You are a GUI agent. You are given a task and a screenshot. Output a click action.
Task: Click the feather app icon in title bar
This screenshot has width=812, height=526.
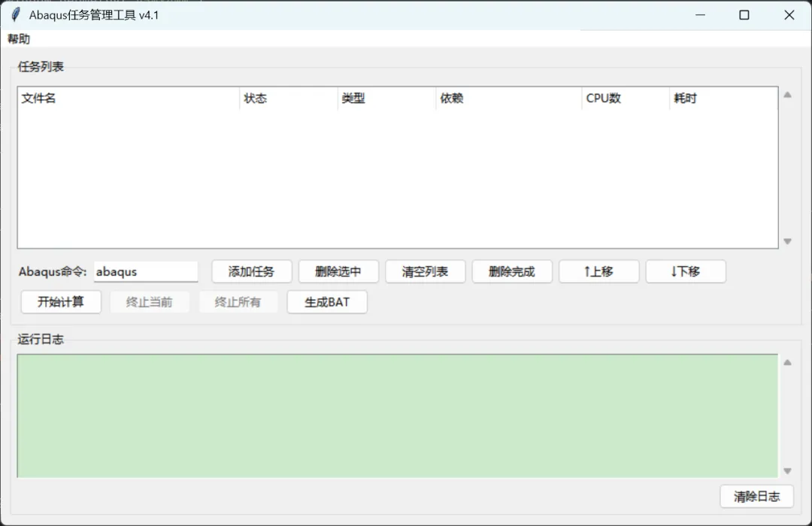click(x=16, y=15)
